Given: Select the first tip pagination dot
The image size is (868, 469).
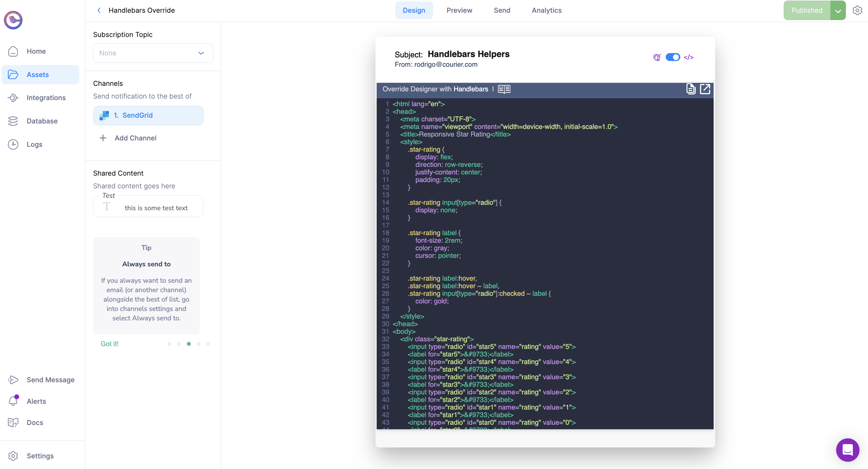Looking at the screenshot, I should click(x=170, y=344).
